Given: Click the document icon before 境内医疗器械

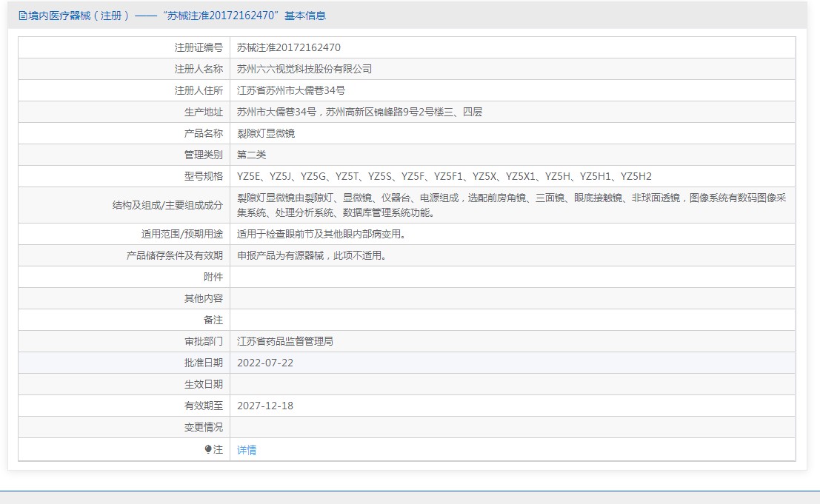Looking at the screenshot, I should pyautogui.click(x=22, y=16).
